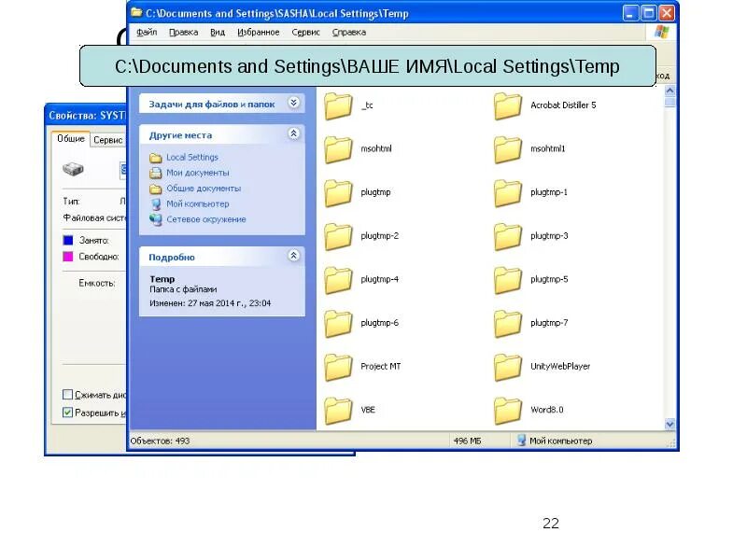Open the Избранное menu
This screenshot has width=747, height=560.
click(259, 33)
